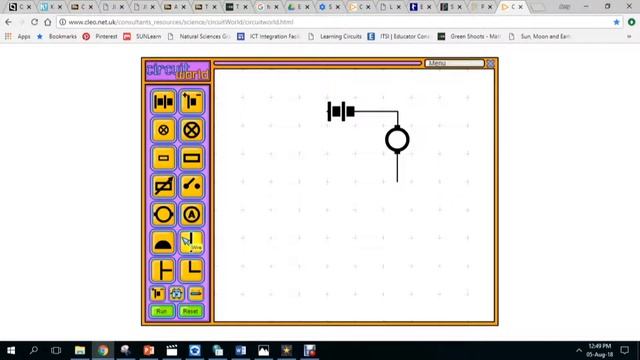Select the ammeter component tool
This screenshot has width=640, height=360.
191,214
